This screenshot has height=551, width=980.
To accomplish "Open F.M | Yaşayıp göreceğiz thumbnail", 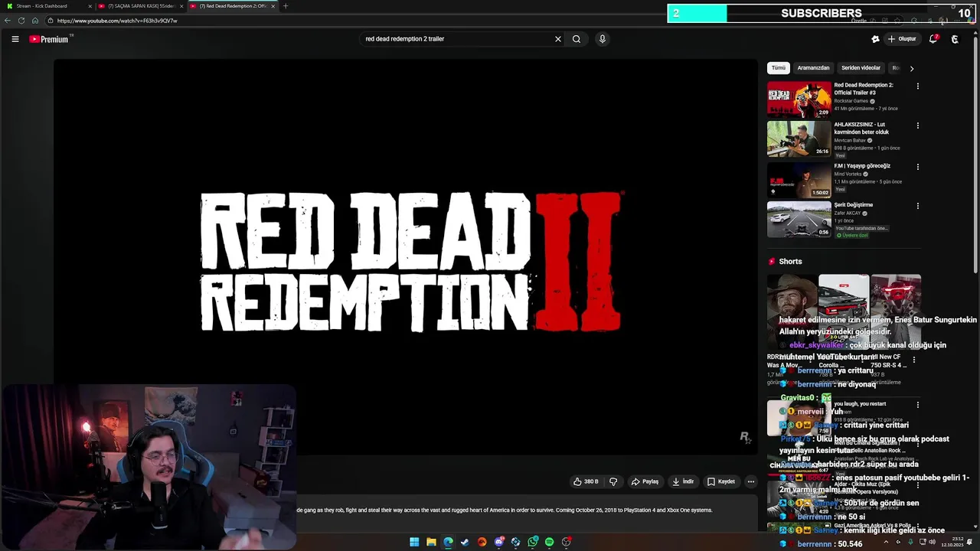I will pos(799,180).
